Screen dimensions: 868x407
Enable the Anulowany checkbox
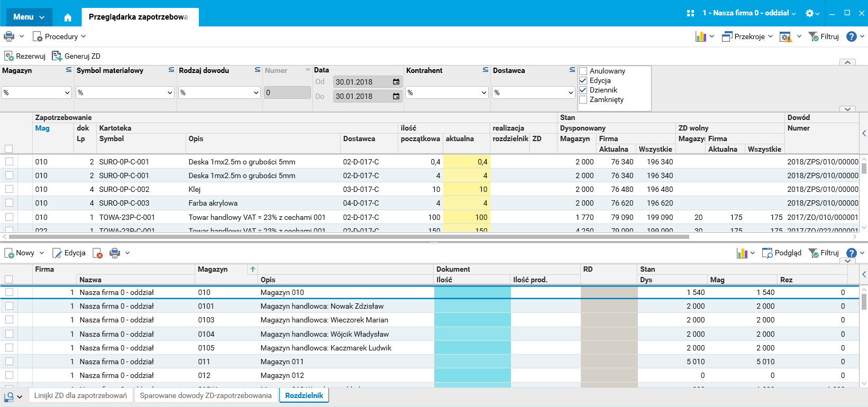coord(583,71)
